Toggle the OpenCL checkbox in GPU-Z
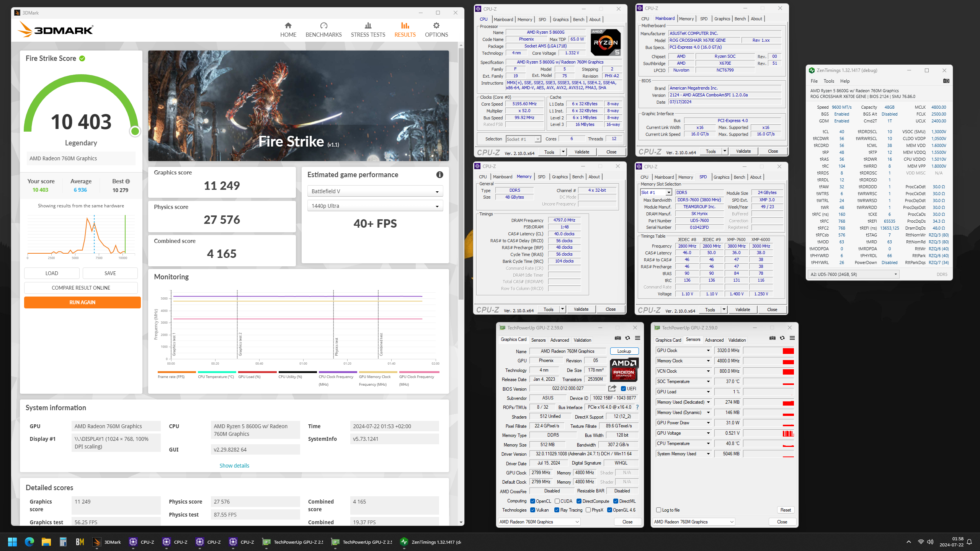Screen dimensions: 980x551 (x=532, y=501)
